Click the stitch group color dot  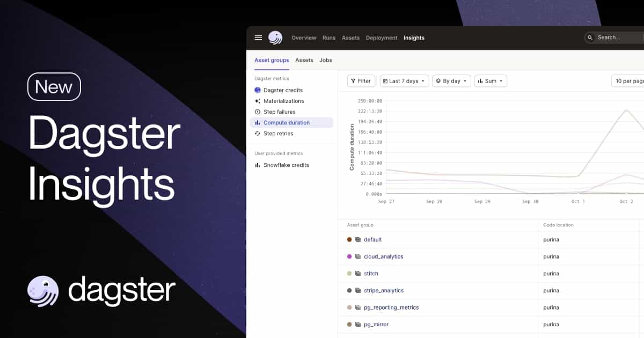click(349, 274)
